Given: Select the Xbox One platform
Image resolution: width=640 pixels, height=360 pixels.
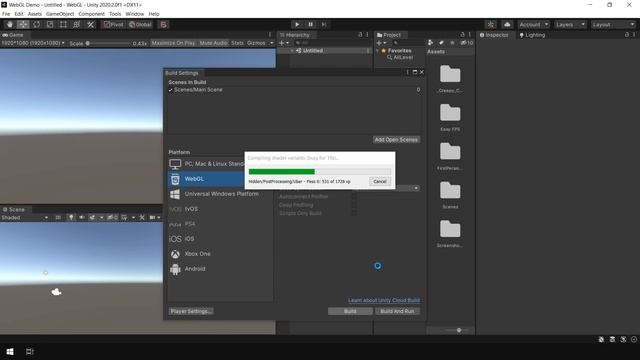Looking at the screenshot, I should point(220,254).
